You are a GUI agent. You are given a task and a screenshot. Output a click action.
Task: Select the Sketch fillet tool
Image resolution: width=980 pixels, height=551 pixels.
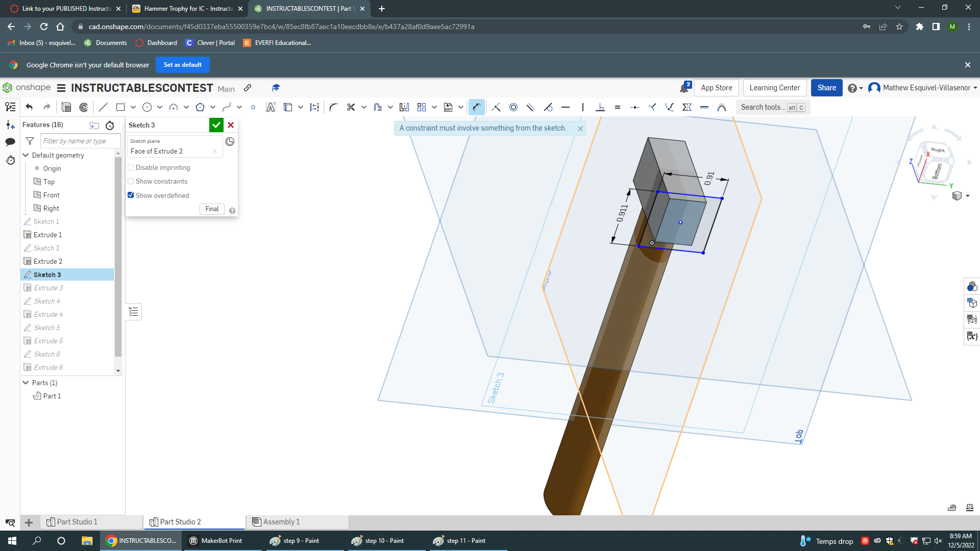(x=333, y=107)
